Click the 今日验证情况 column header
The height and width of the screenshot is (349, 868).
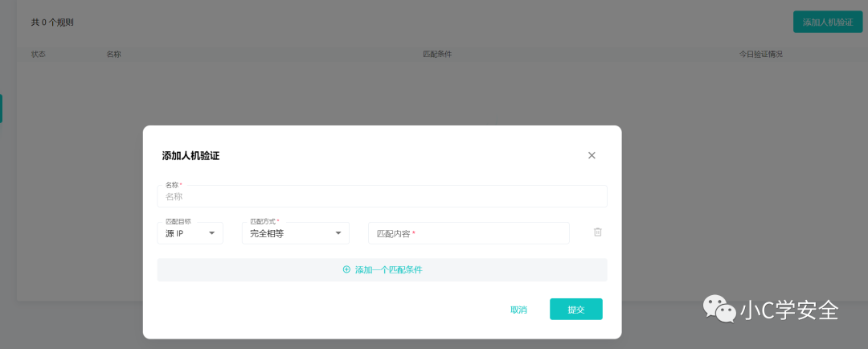[761, 55]
